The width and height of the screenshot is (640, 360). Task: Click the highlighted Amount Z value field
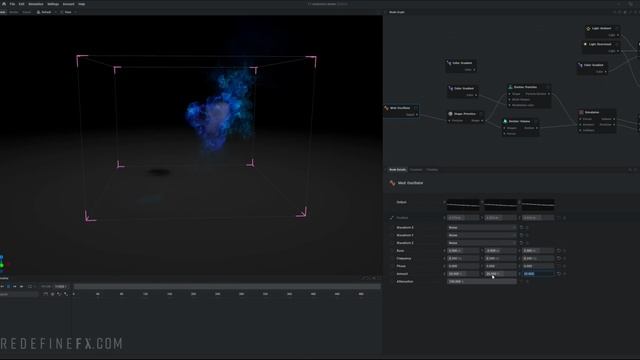tap(538, 274)
